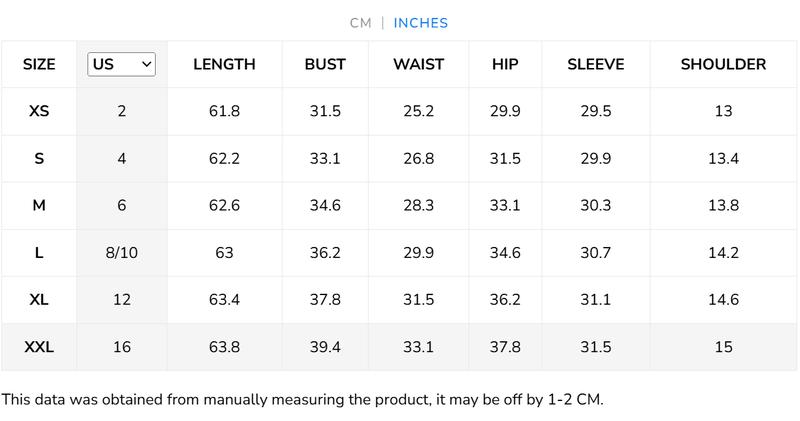Select the XL size row label

point(39,300)
